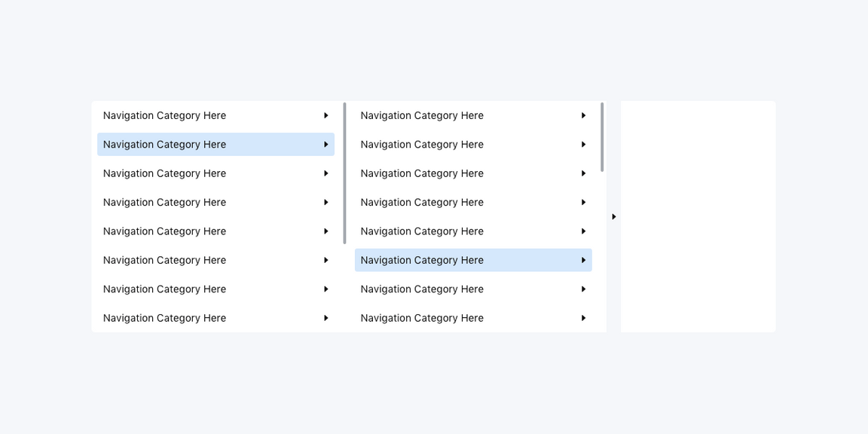Viewport: 868px width, 434px height.
Task: Click the empty white panel on right
Action: click(698, 217)
